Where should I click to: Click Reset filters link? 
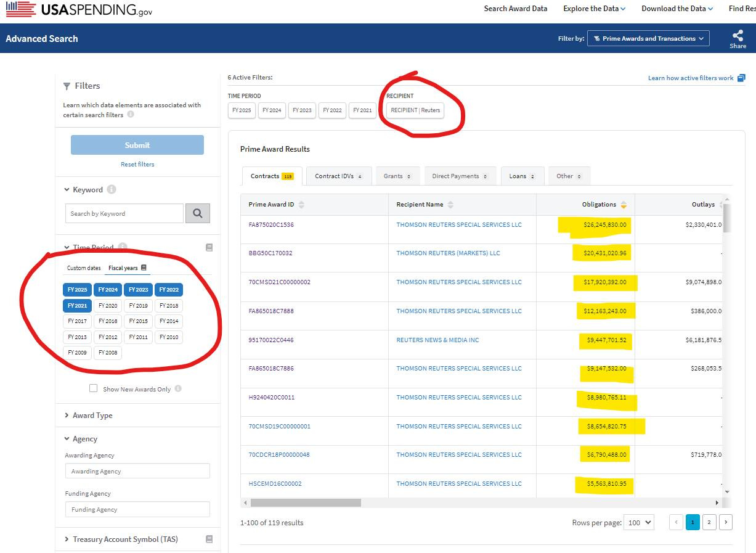click(x=137, y=165)
